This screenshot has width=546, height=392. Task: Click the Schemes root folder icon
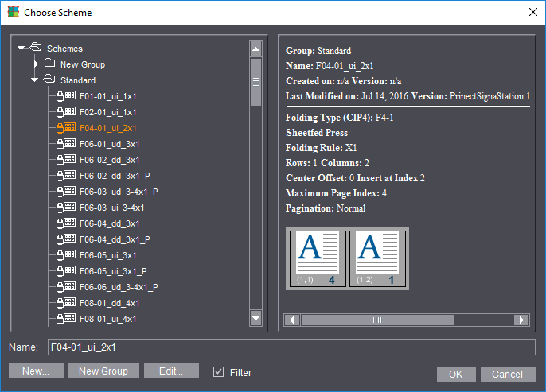[x=36, y=49]
